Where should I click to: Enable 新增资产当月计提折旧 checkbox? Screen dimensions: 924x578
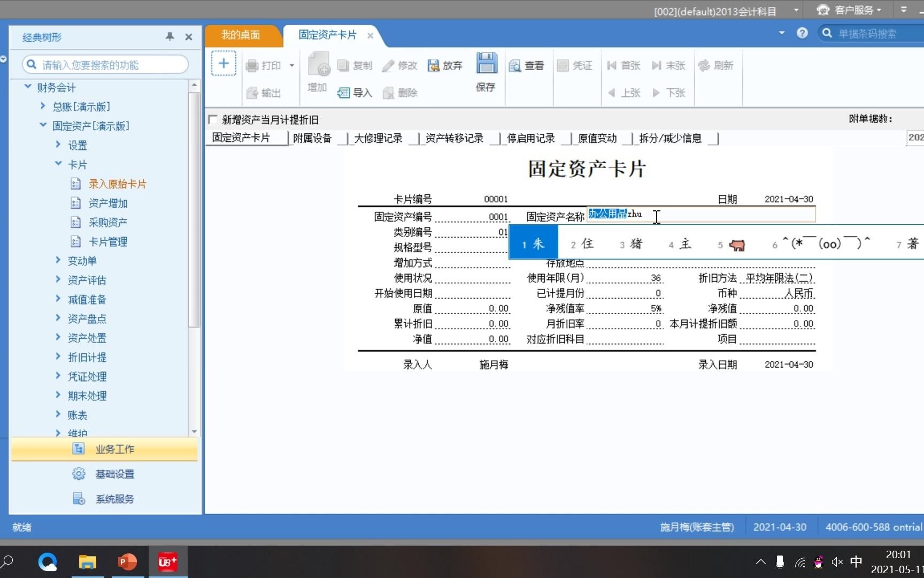(213, 119)
